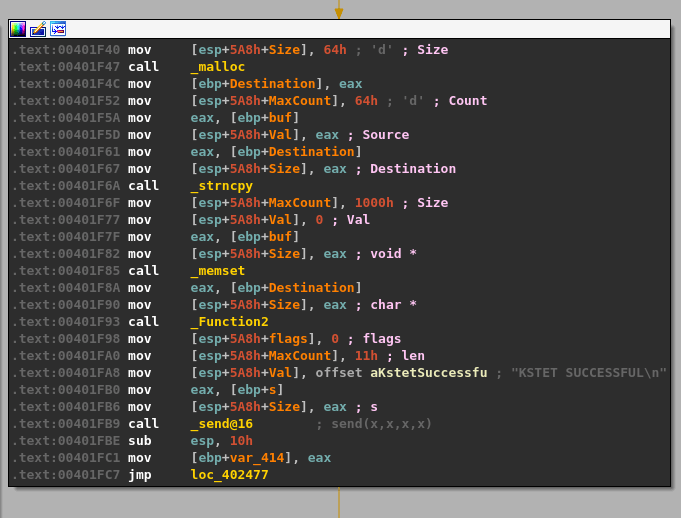Click the _Function2 call target
Viewport: 681px width, 518px height.
pos(230,322)
